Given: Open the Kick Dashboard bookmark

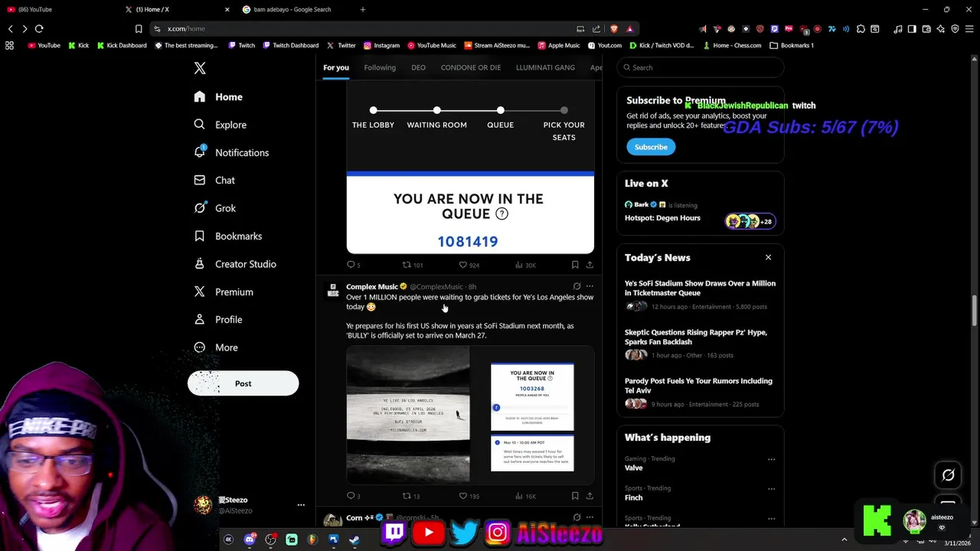Looking at the screenshot, I should coord(121,45).
